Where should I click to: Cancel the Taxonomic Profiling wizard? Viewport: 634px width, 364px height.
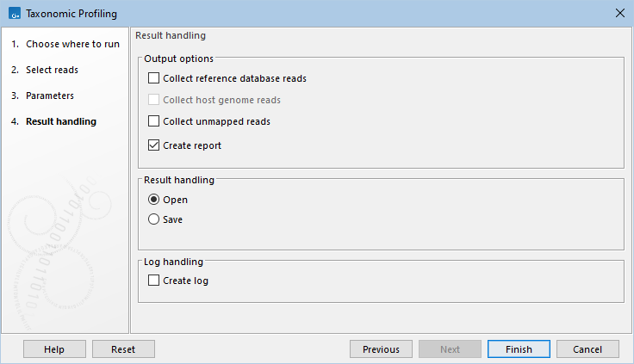click(x=587, y=349)
